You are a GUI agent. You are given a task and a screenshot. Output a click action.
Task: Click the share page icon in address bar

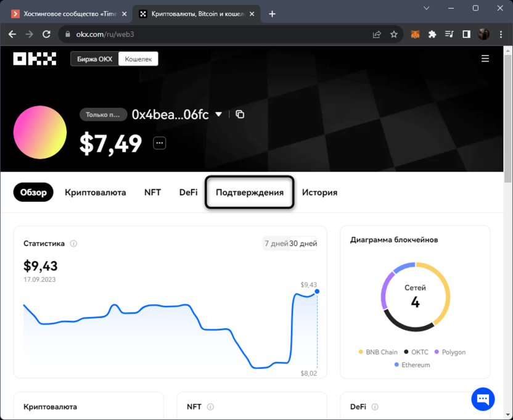pyautogui.click(x=377, y=34)
